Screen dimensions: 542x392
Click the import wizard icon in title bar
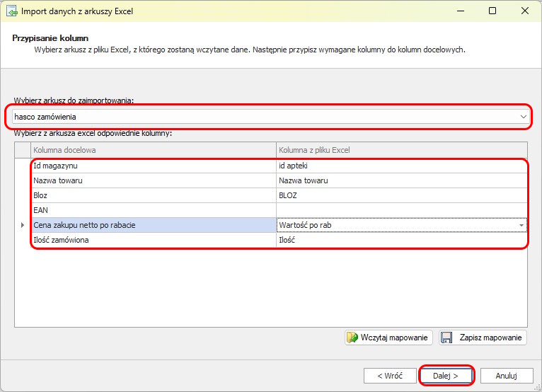(11, 11)
